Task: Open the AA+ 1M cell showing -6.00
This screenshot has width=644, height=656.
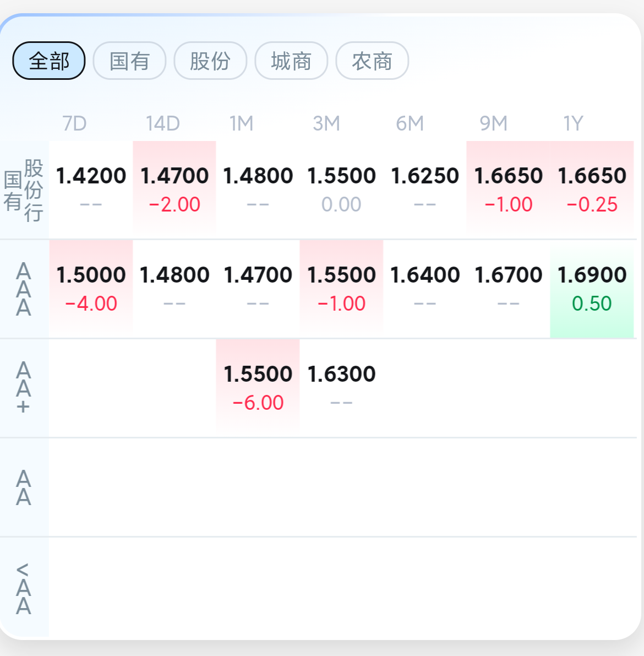Action: click(258, 388)
